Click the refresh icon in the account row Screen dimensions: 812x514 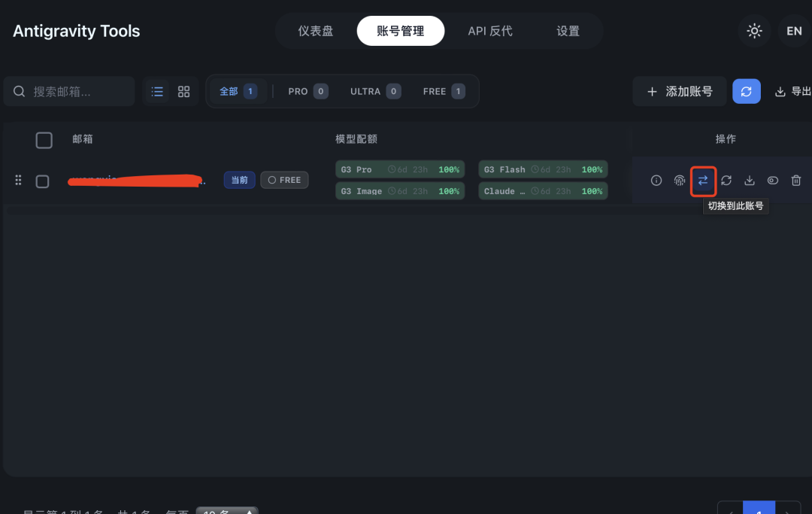click(x=726, y=180)
